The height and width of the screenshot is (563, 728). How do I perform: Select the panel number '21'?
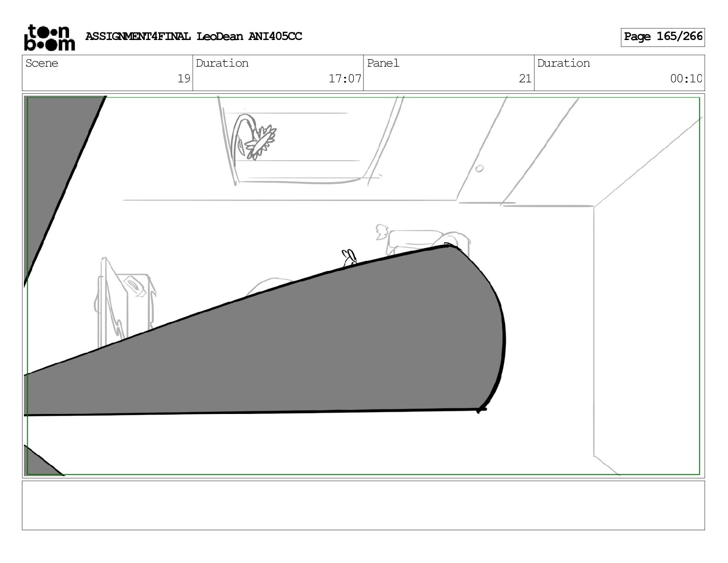525,79
